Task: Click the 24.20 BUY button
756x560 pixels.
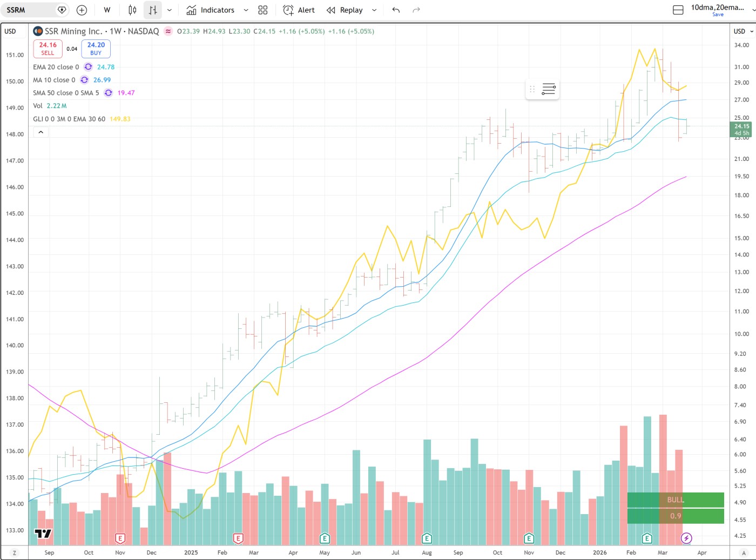Action: pos(96,49)
